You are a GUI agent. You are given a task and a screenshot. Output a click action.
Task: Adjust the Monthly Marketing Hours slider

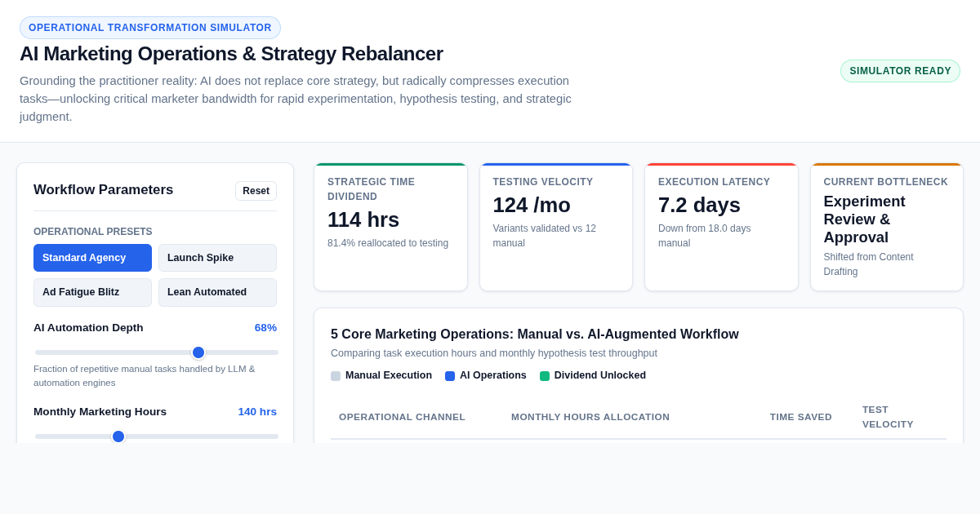157,436
